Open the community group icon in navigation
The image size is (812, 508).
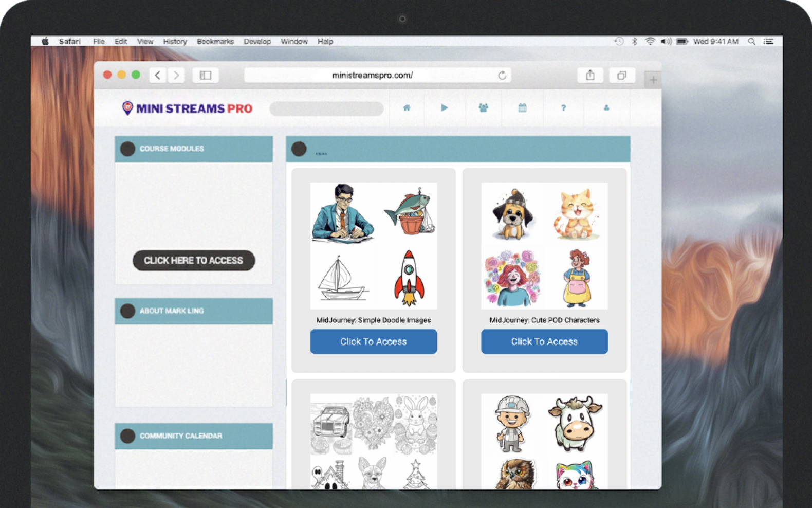click(483, 108)
